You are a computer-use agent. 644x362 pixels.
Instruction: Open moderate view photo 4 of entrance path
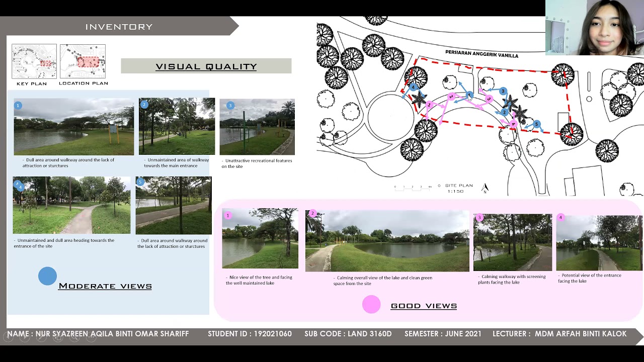(x=71, y=205)
